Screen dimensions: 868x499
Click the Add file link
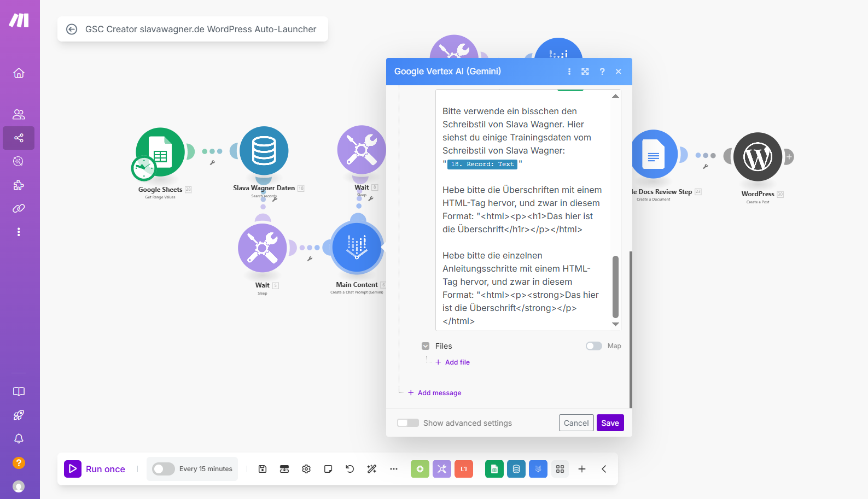452,362
